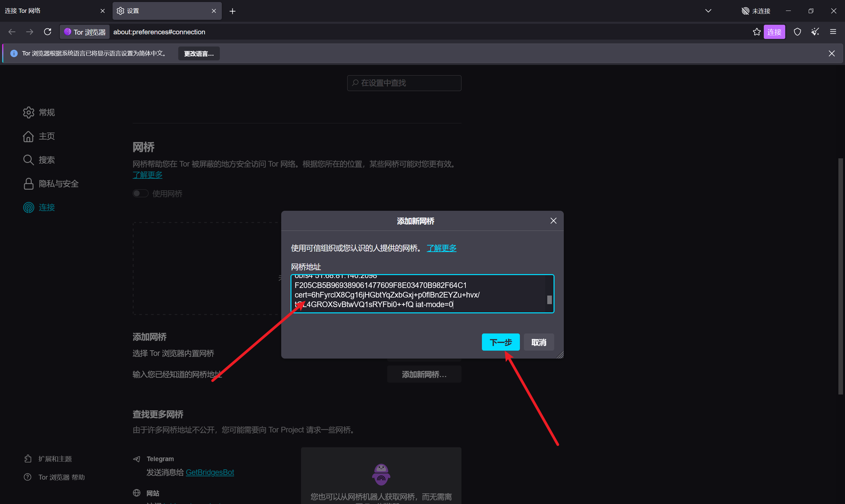Click the 下一步 next button

[x=500, y=342]
